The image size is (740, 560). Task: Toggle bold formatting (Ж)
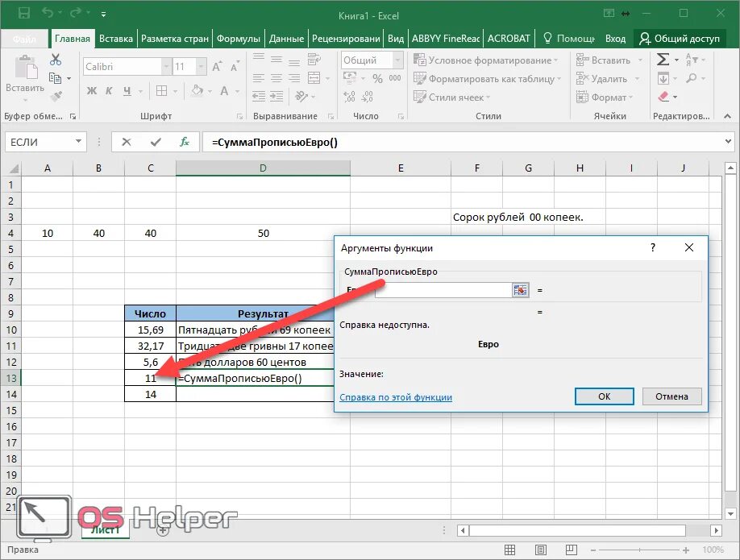click(92, 90)
